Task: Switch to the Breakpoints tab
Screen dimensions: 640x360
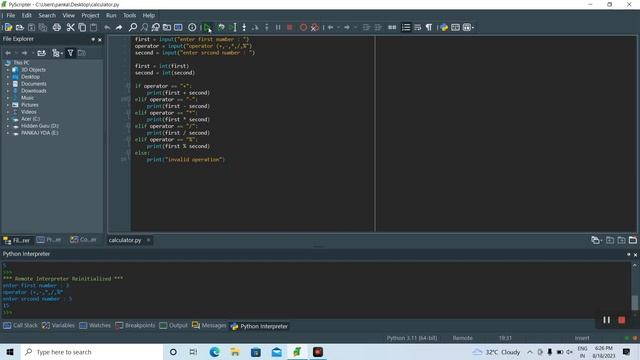Action: [135, 325]
